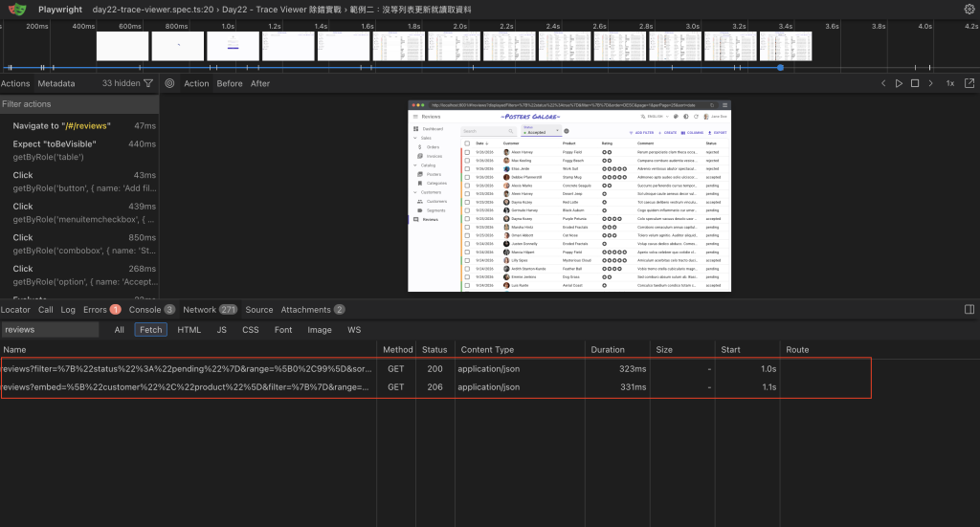Filter network by HTML
This screenshot has width=980, height=527.
click(189, 330)
